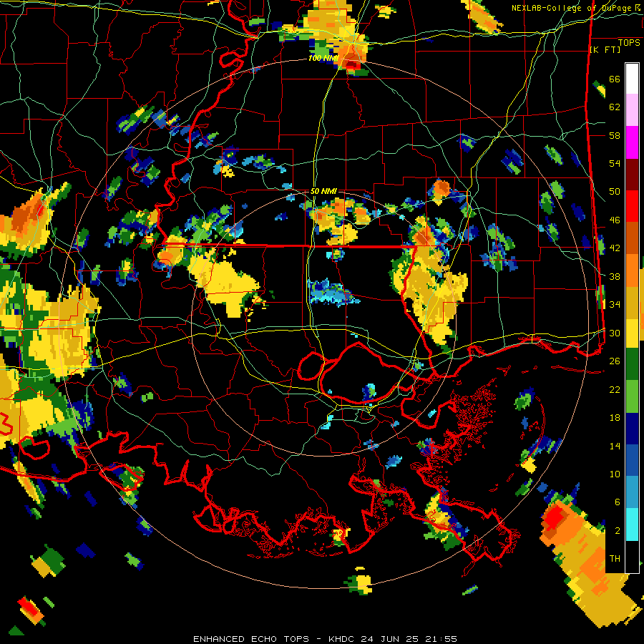This screenshot has width=644, height=644.
Task: Click the 100 NMI range ring label
Action: 323,59
